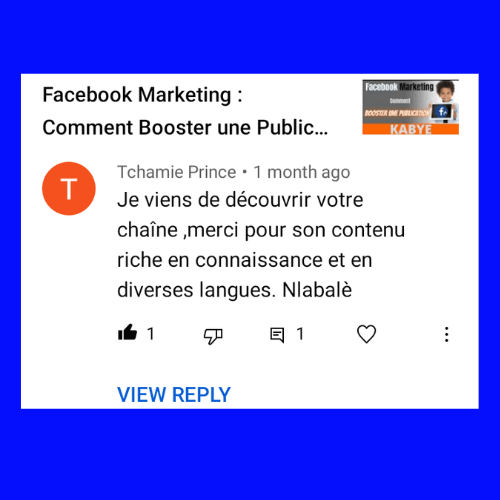Open the Facebook Marketing video thumbnail
This screenshot has width=500, height=500.
click(x=410, y=107)
